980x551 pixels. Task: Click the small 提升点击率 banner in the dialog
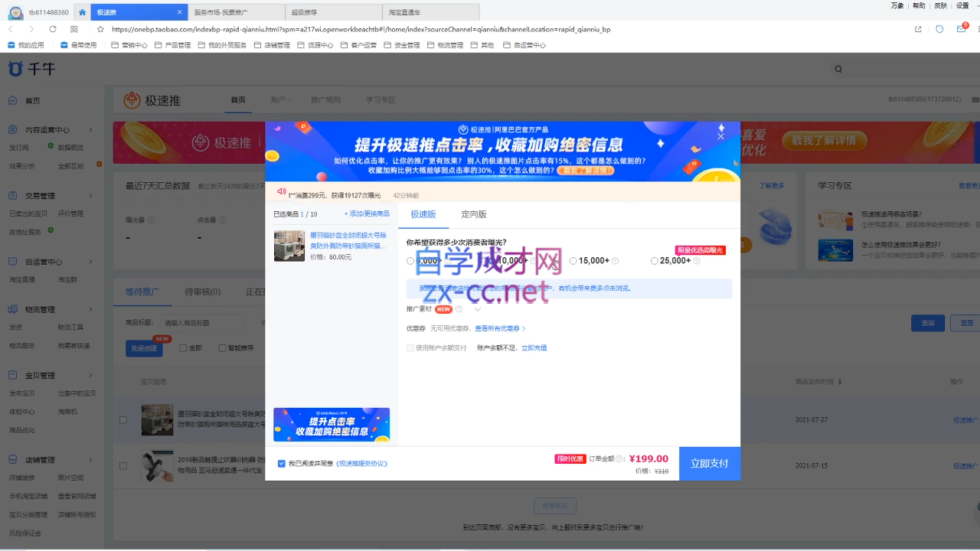coord(332,425)
